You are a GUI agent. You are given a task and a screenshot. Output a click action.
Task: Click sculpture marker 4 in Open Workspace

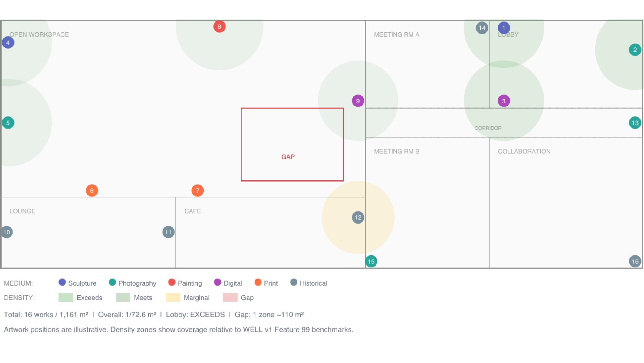click(x=8, y=43)
